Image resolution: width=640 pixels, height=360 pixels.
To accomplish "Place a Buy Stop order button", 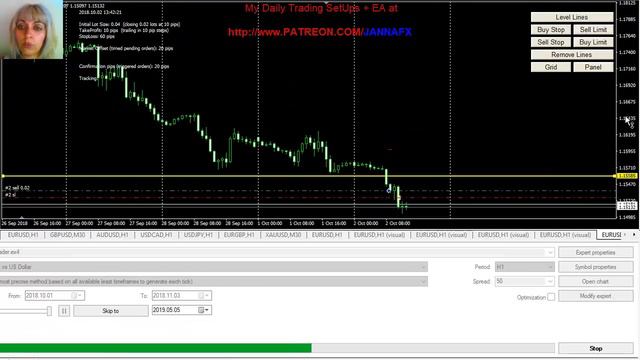I will click(x=551, y=30).
